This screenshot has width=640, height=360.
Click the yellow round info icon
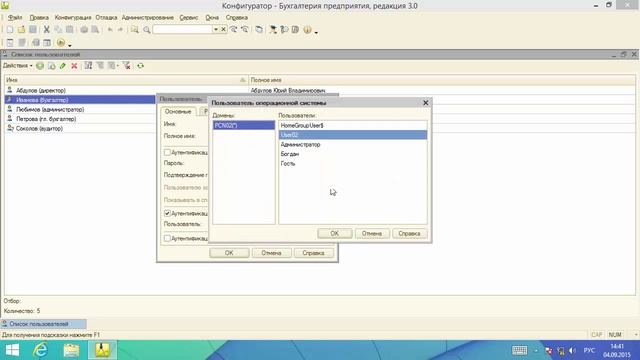tap(307, 30)
